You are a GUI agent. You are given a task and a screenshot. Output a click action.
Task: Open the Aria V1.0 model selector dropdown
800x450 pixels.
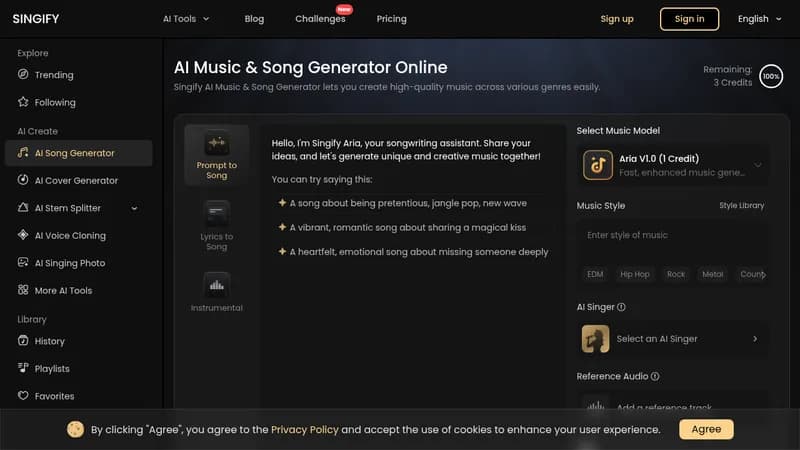(x=672, y=165)
